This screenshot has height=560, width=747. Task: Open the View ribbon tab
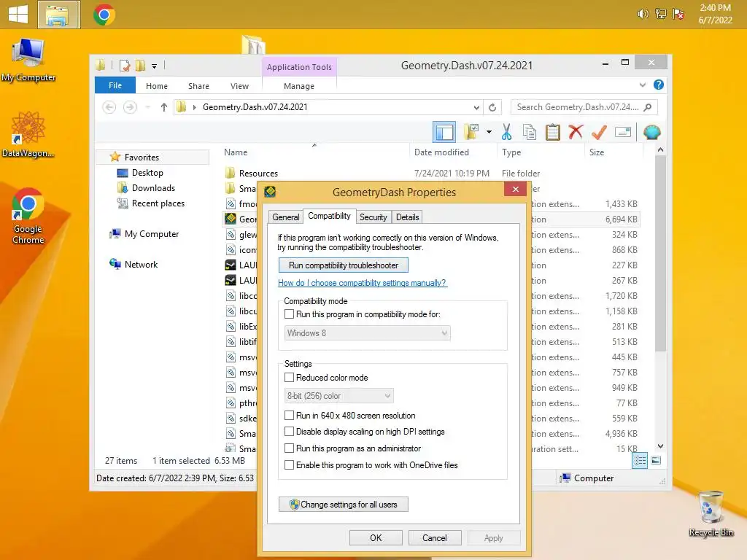click(x=239, y=86)
